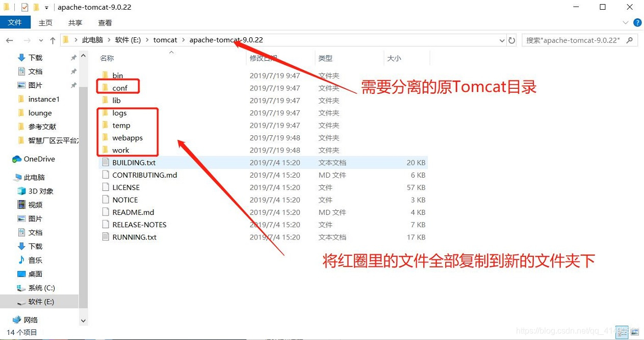The image size is (644, 340).
Task: Open 3D 对象 in the navigation pane
Action: (x=41, y=191)
